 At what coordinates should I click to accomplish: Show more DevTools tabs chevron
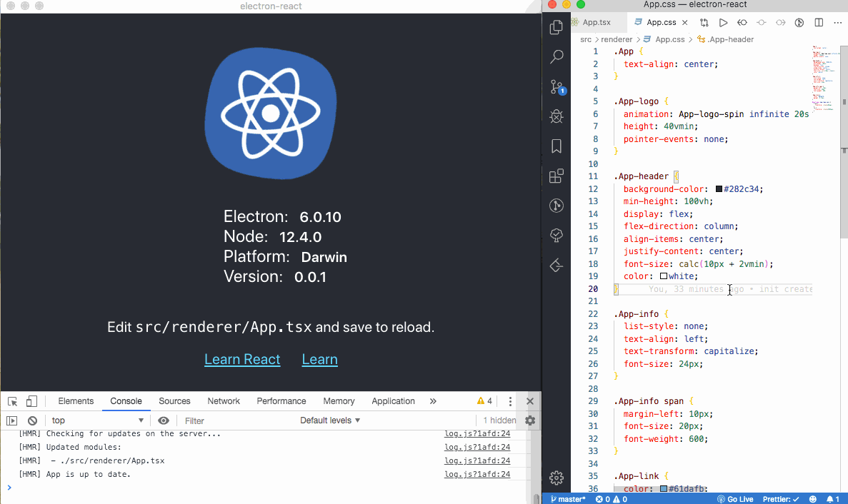click(433, 401)
